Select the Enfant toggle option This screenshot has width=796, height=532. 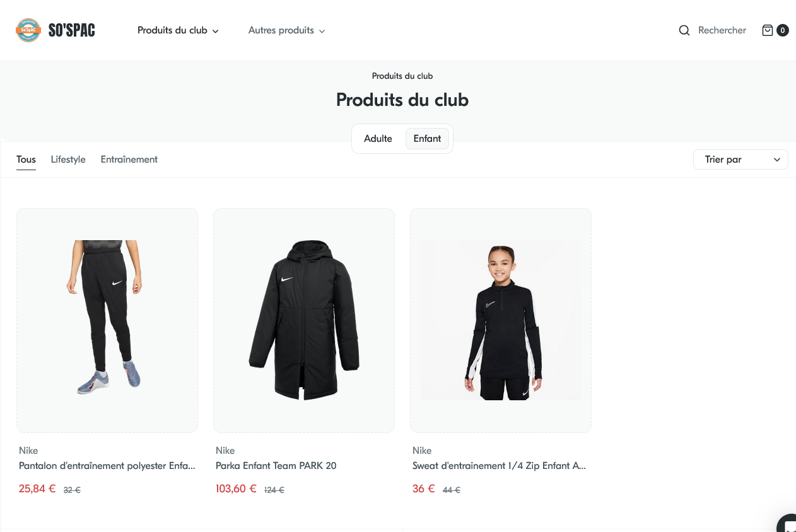(427, 139)
